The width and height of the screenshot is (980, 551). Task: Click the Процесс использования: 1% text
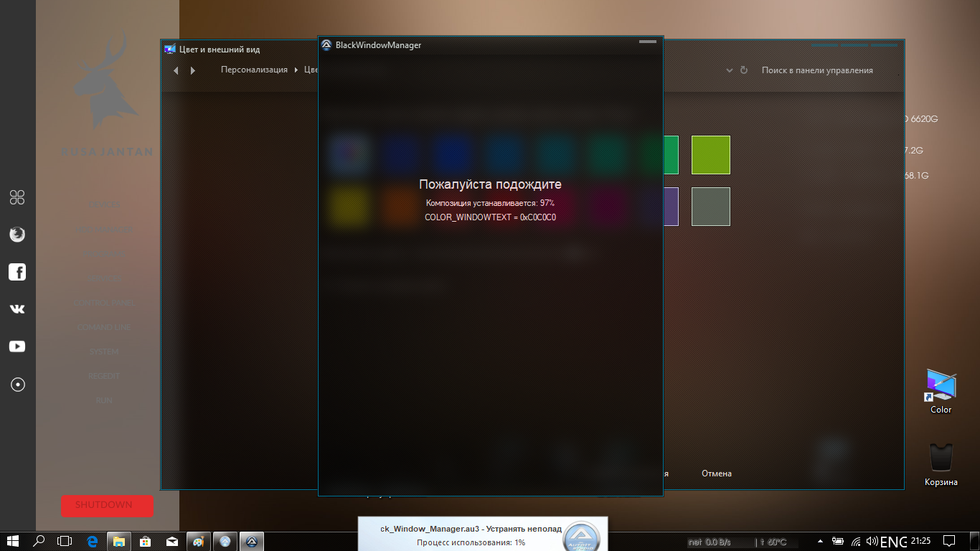[471, 542]
